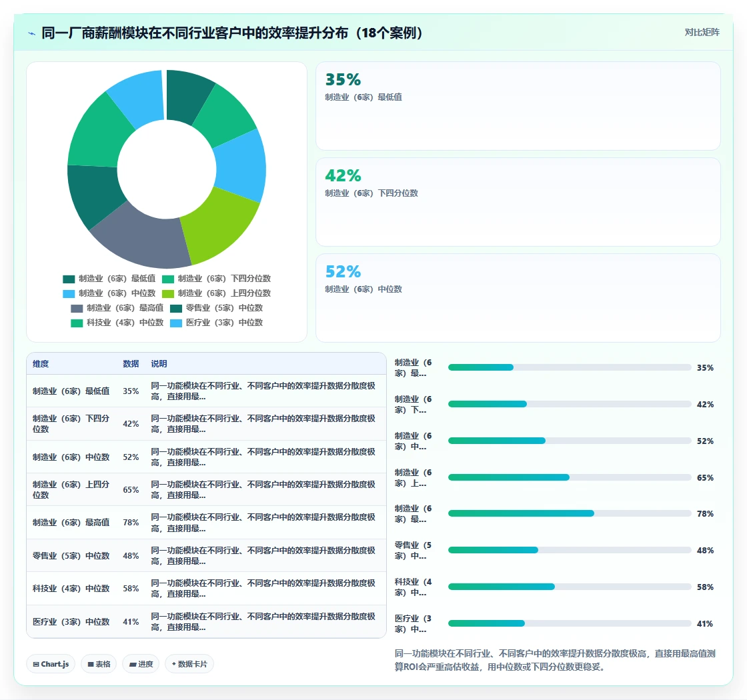This screenshot has height=700, width=747.
Task: Open the 42% 下四分位数 stat card
Action: [518, 202]
